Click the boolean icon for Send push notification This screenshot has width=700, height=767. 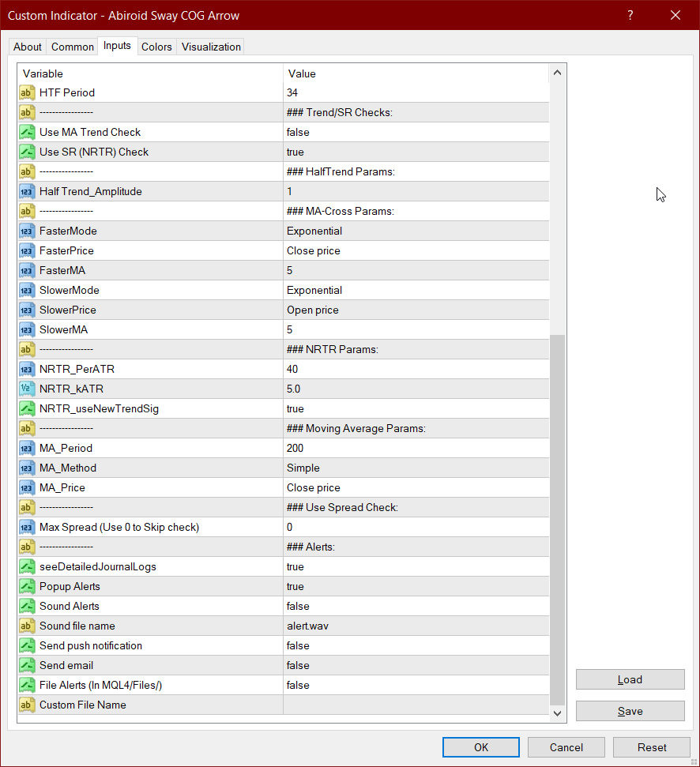tap(27, 645)
